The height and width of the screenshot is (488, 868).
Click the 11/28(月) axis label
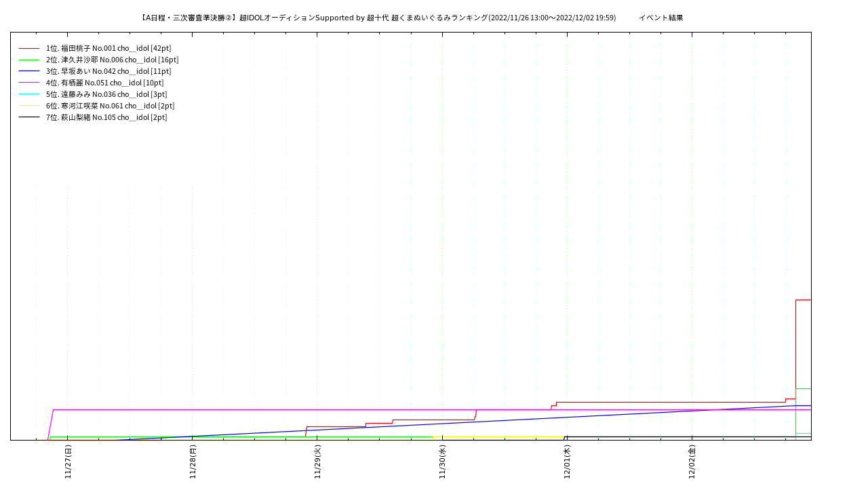coord(193,462)
